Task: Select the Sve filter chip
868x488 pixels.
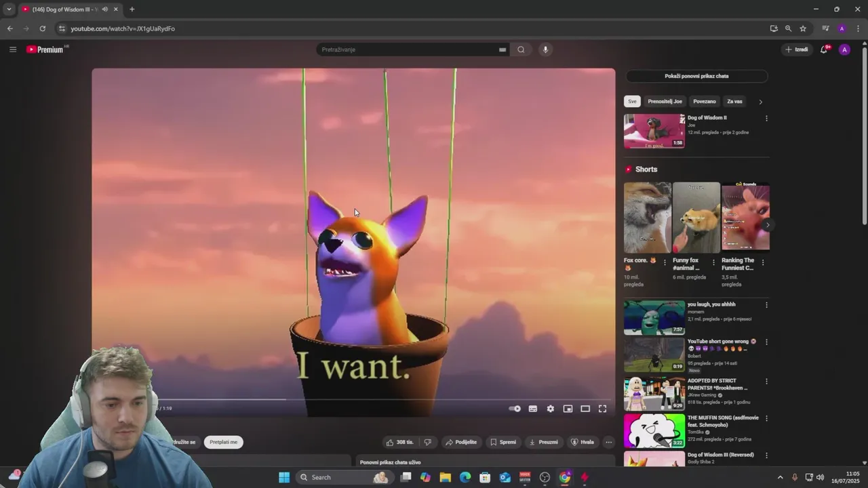Action: tap(632, 102)
